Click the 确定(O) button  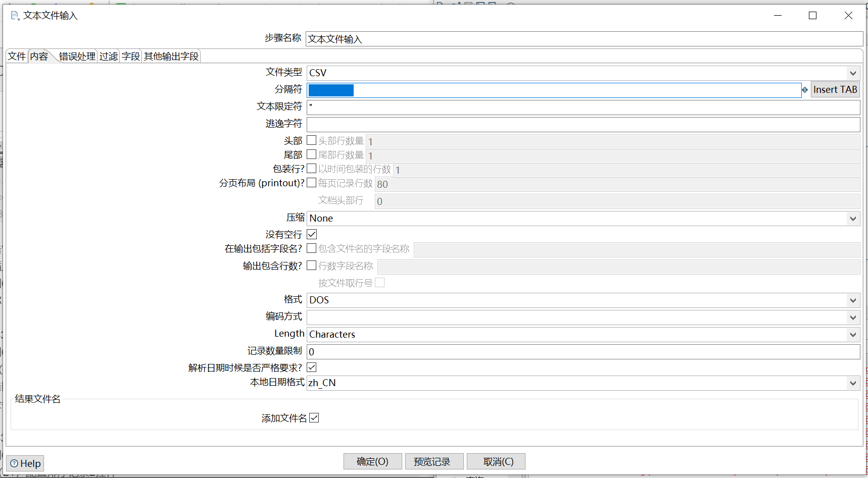[373, 461]
